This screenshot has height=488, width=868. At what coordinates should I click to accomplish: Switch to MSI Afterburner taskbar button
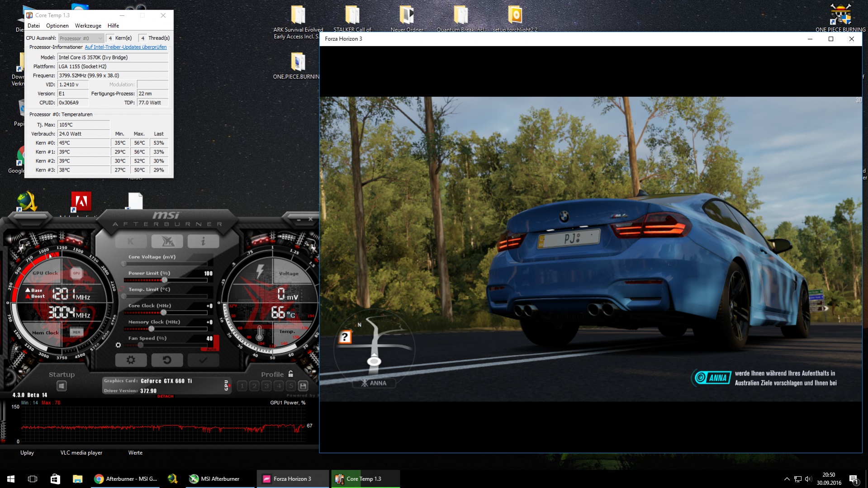pos(220,479)
